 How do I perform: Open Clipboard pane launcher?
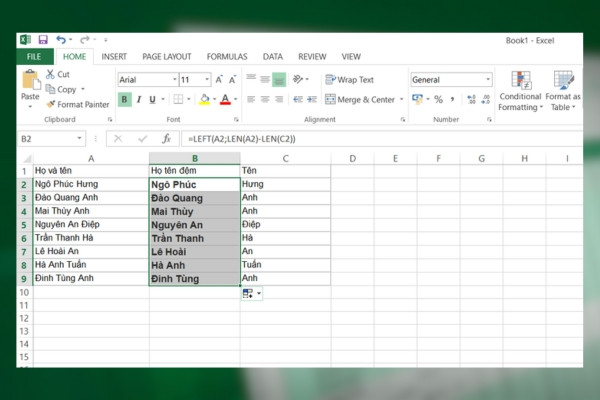click(x=110, y=119)
